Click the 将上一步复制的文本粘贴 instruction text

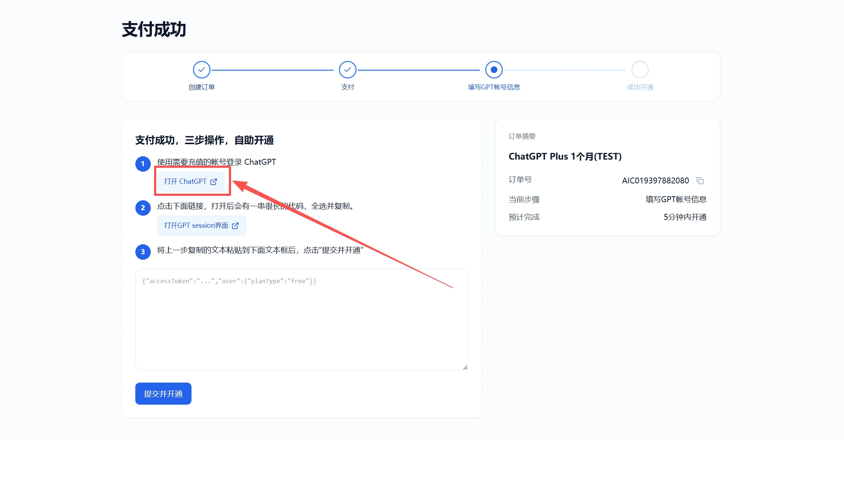click(260, 250)
